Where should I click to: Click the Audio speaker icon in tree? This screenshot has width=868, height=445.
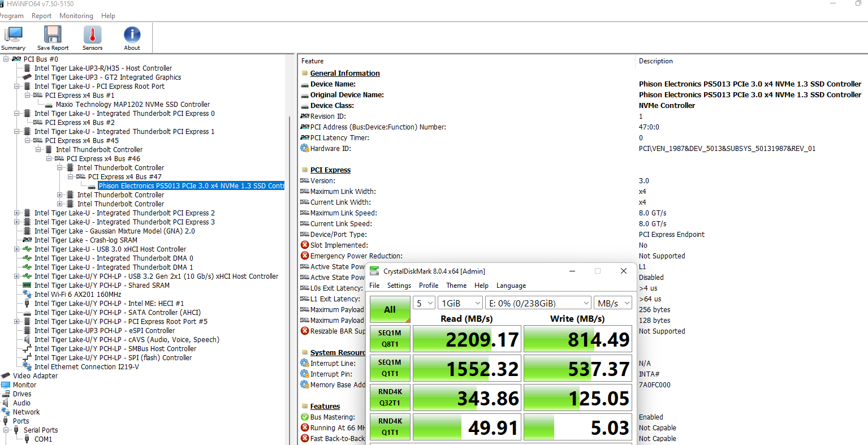(x=6, y=403)
